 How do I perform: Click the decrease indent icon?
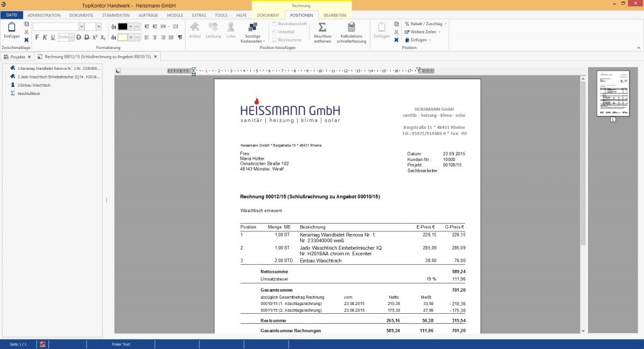147,26
